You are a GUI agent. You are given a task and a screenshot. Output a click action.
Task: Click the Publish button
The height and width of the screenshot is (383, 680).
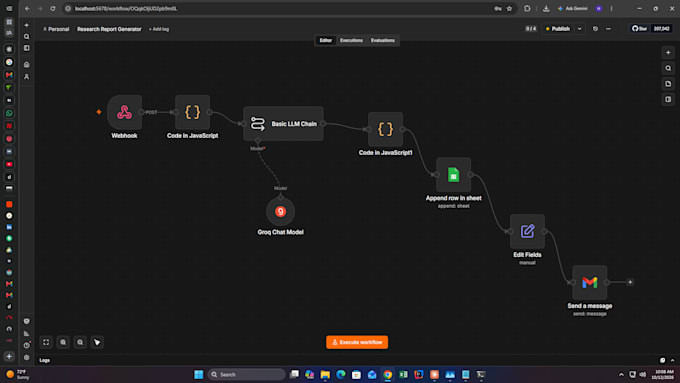pos(558,29)
